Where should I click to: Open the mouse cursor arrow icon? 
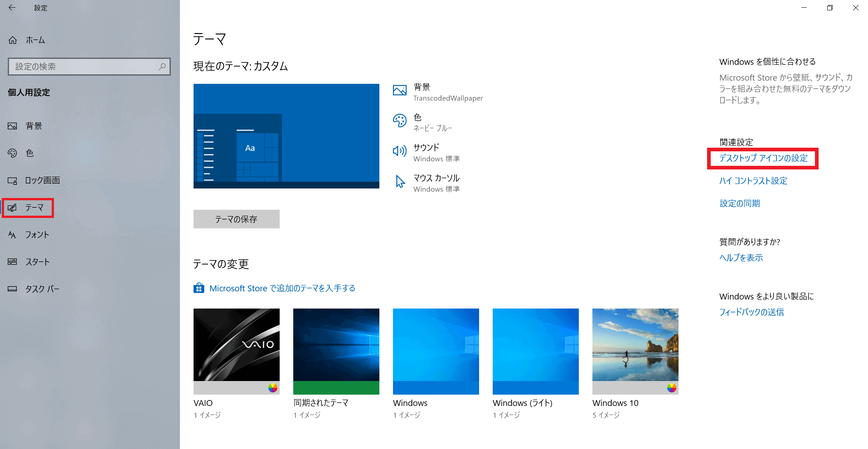coord(400,181)
